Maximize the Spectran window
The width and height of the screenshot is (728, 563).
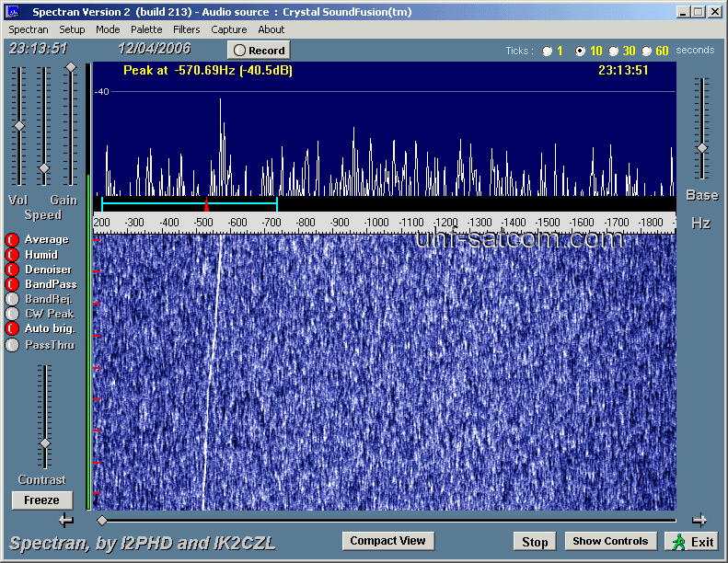click(698, 12)
